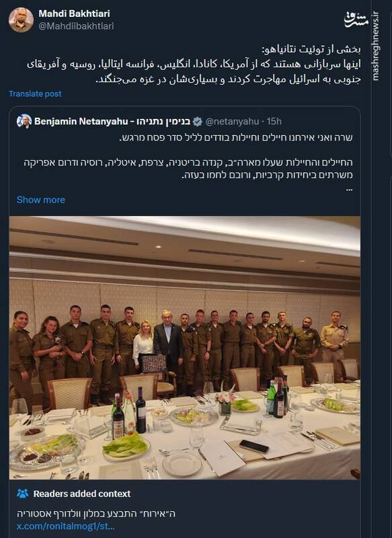Click Translate post link
392x538 pixels.
click(x=35, y=93)
